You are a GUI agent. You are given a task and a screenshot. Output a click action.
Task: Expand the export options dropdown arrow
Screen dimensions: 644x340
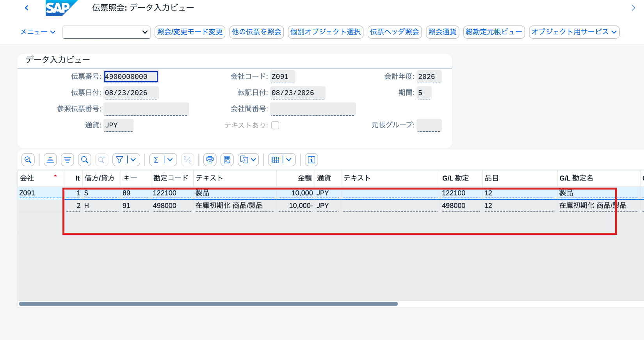[254, 159]
